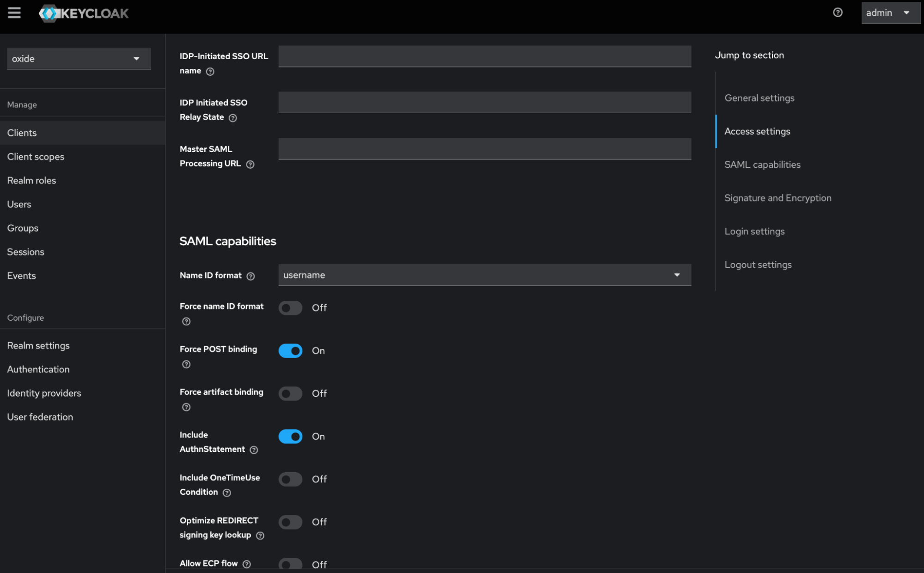This screenshot has height=573, width=924.
Task: Open Identity providers configuration
Action: pos(43,393)
